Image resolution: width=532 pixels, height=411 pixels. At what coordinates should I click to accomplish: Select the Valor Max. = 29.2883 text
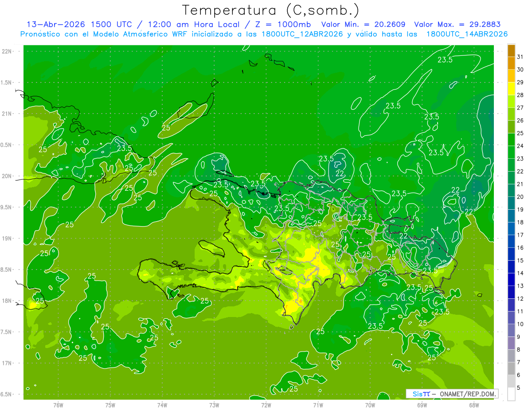[458, 24]
